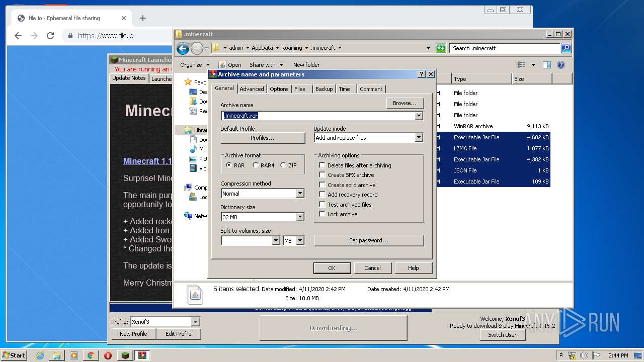Click Chrome icon in taskbar
The height and width of the screenshot is (362, 644).
tap(91, 355)
